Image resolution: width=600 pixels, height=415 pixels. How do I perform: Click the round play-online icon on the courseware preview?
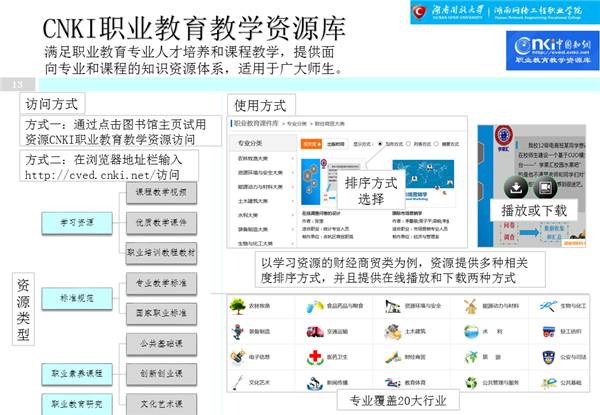click(545, 187)
